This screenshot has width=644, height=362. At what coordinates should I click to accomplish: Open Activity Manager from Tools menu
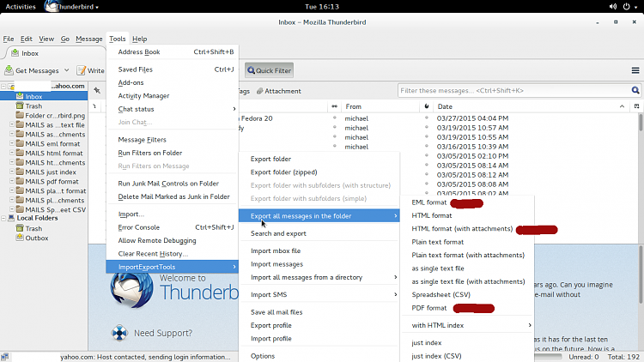point(172,95)
